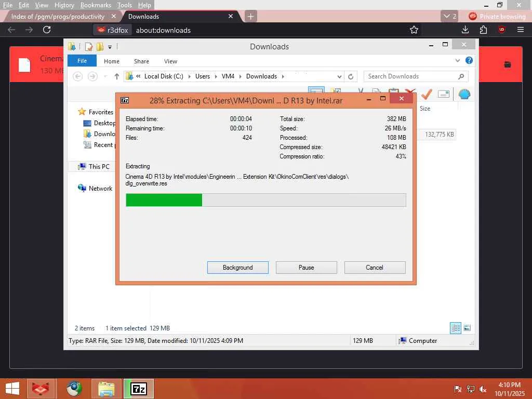Image resolution: width=532 pixels, height=399 pixels.
Task: Click Explorer forward navigation arrow
Action: (92, 76)
